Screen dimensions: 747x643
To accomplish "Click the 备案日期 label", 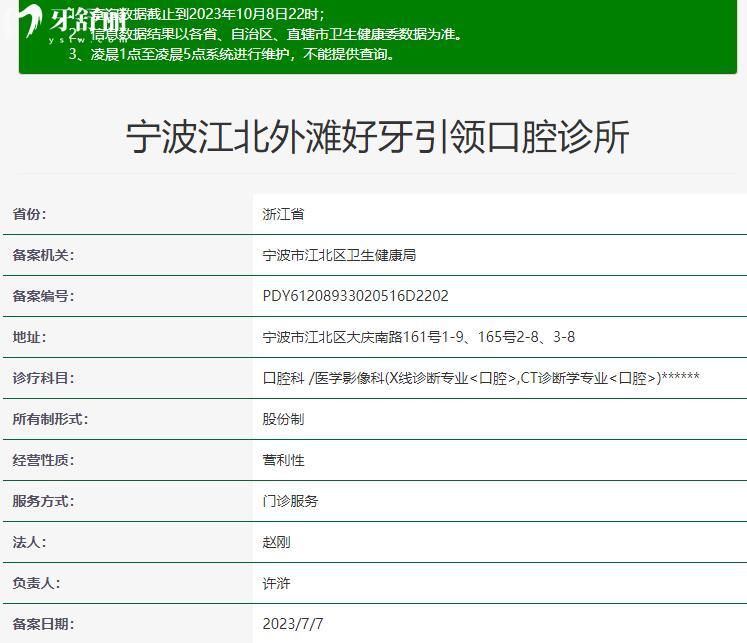I will pos(43,624).
